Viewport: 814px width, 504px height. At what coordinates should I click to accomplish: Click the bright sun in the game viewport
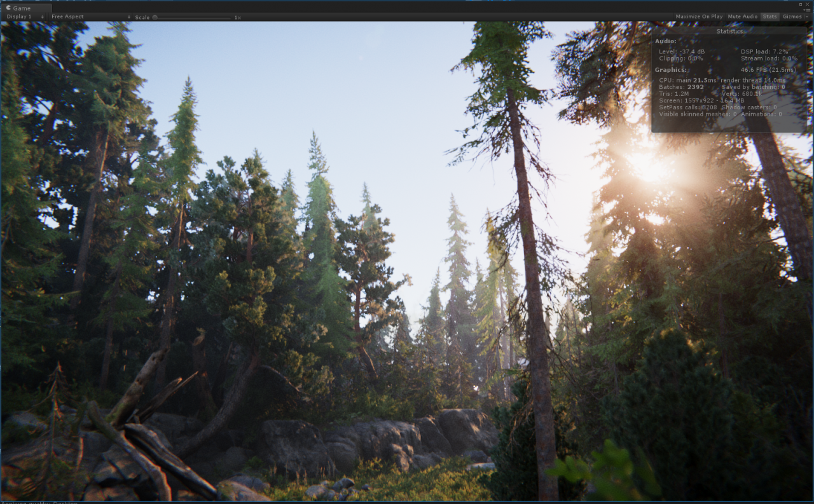point(649,165)
